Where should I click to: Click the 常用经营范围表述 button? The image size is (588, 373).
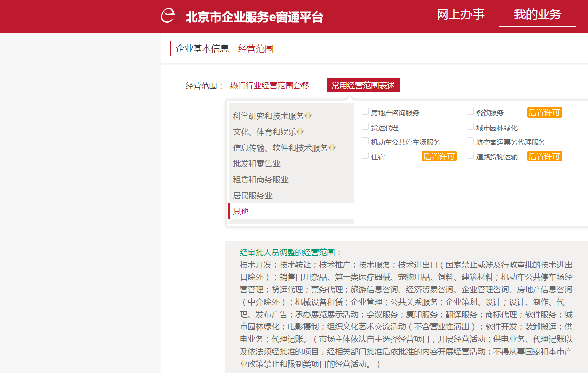pos(364,85)
